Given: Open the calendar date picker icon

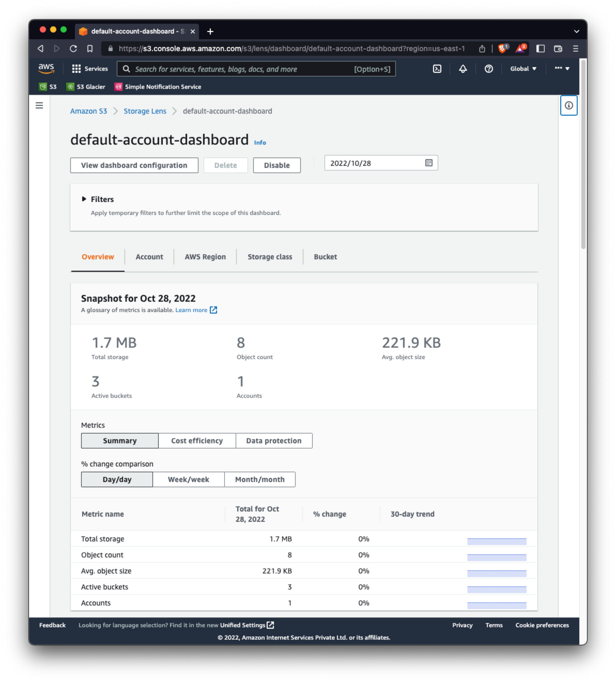Looking at the screenshot, I should pyautogui.click(x=428, y=163).
